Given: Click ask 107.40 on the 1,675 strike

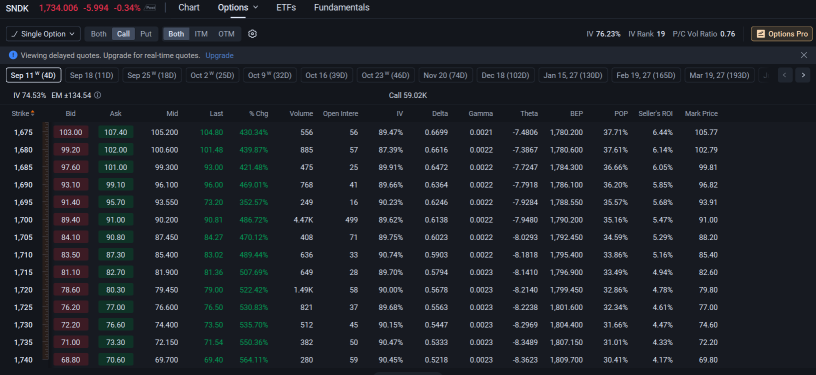Looking at the screenshot, I should tap(116, 132).
